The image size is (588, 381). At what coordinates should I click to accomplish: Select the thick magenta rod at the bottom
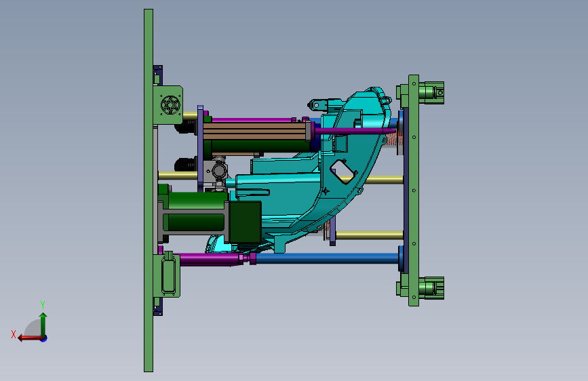click(x=210, y=260)
